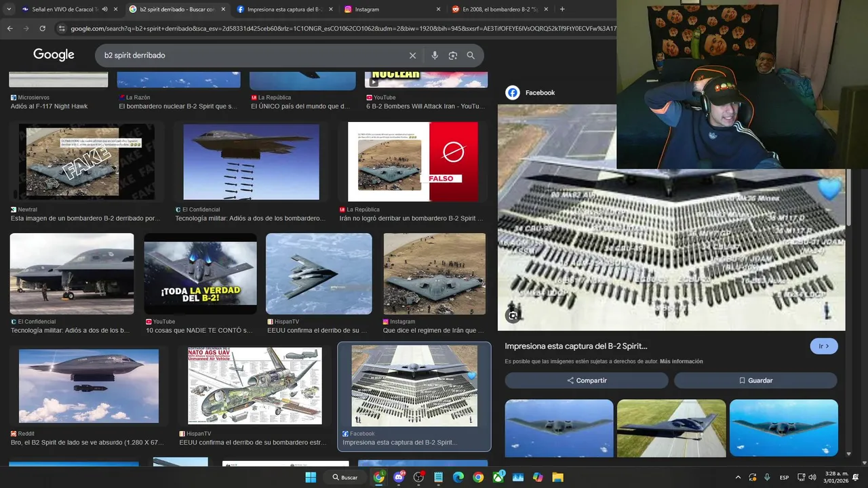
Task: Click the taskbar Buscar search box
Action: (345, 477)
